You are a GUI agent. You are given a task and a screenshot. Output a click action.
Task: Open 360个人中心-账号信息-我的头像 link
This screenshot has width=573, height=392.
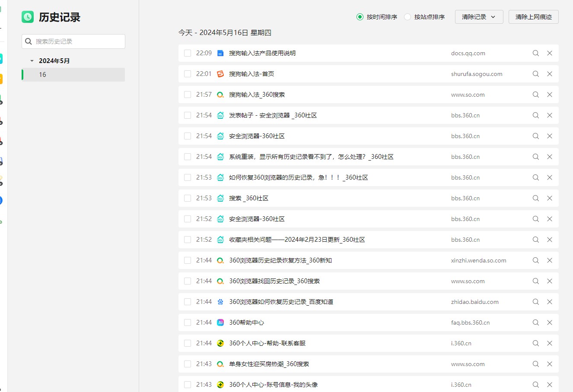pos(273,385)
